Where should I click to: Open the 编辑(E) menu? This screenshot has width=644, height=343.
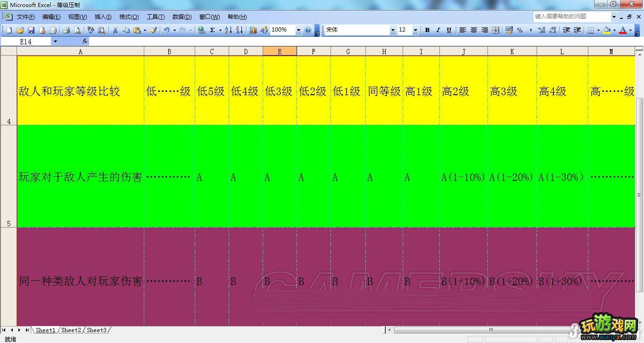(51, 17)
